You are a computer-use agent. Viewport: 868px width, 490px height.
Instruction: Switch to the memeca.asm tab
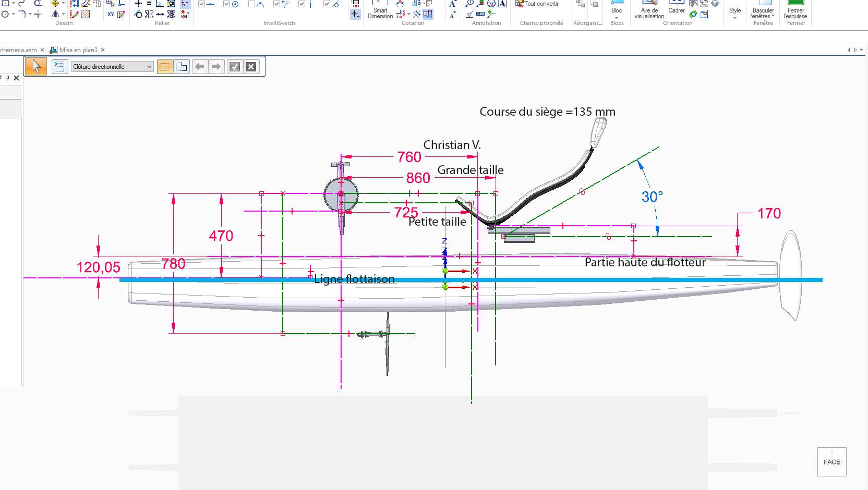point(19,50)
